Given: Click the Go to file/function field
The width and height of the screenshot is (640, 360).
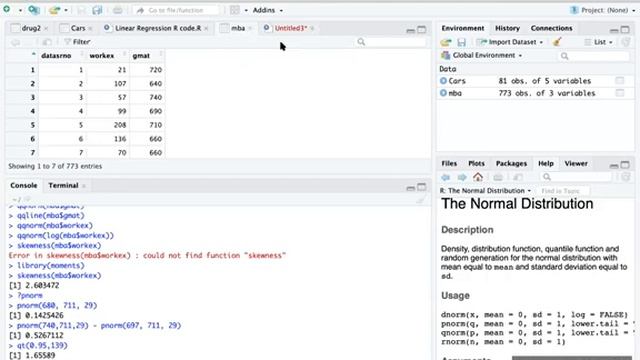Looking at the screenshot, I should tap(176, 10).
